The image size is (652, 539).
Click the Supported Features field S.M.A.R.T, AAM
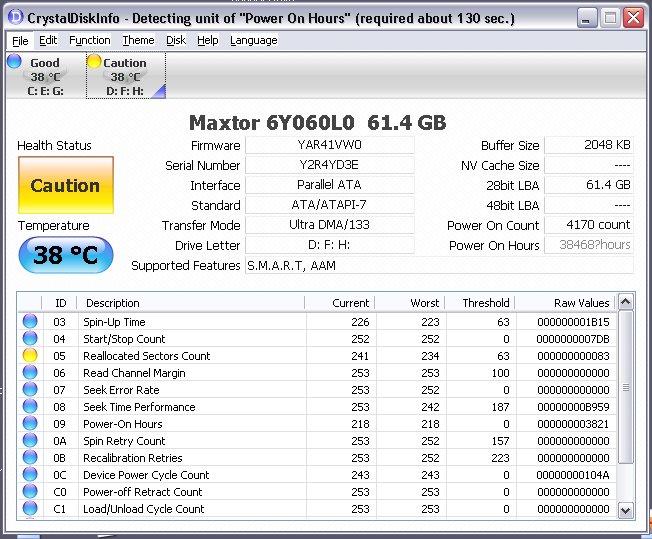tap(439, 265)
